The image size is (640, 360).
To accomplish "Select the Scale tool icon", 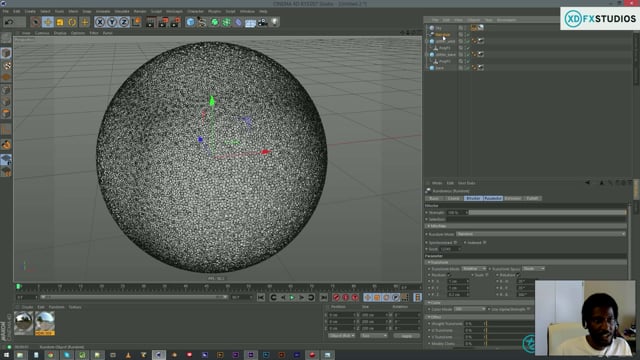I will click(60, 22).
